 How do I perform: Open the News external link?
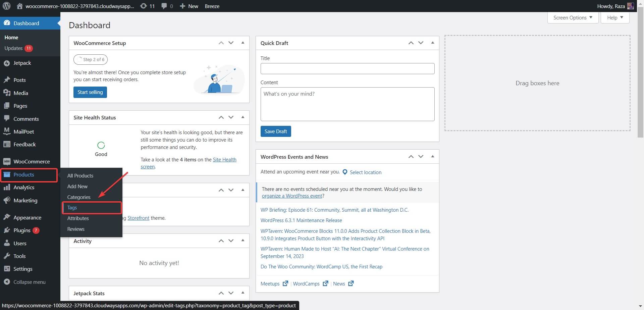point(343,284)
